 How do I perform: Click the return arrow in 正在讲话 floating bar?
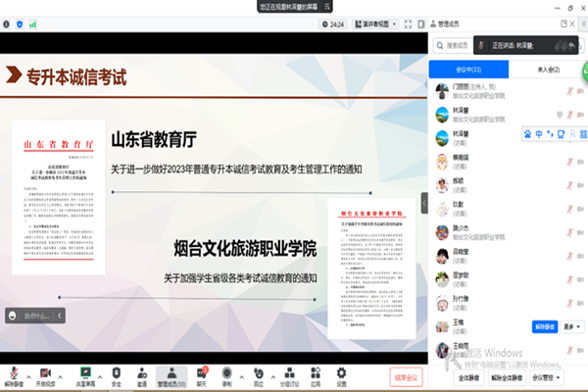571,46
